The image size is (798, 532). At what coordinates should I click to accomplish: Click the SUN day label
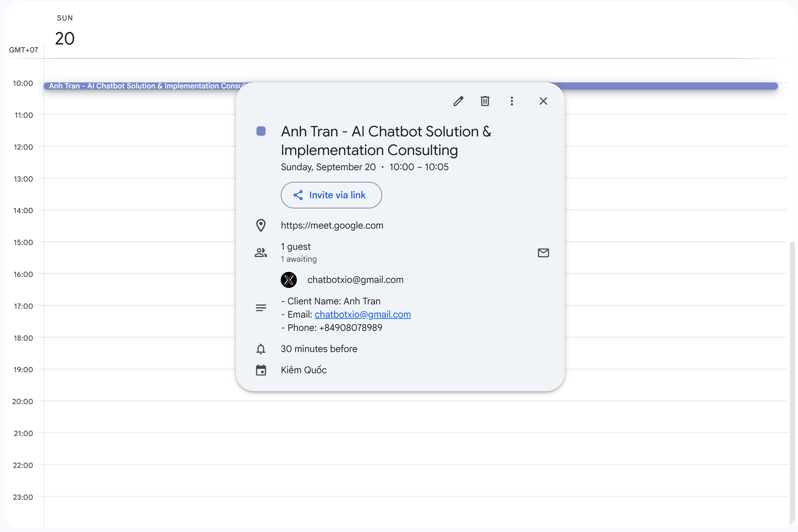(65, 18)
